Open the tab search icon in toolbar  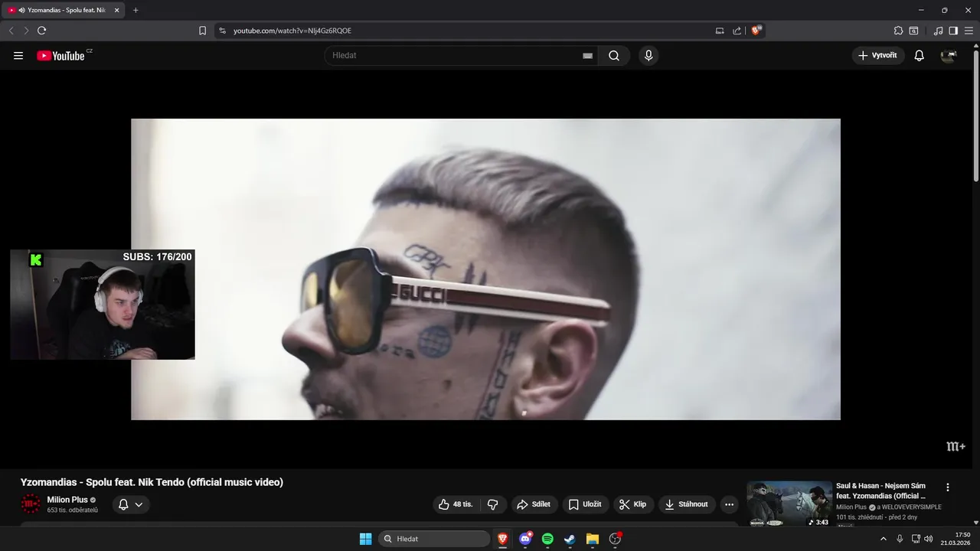(x=913, y=31)
